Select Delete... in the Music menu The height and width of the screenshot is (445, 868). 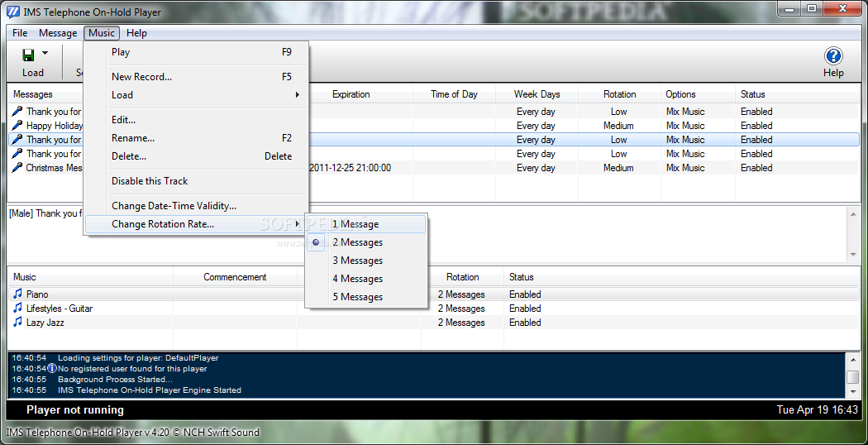point(197,156)
